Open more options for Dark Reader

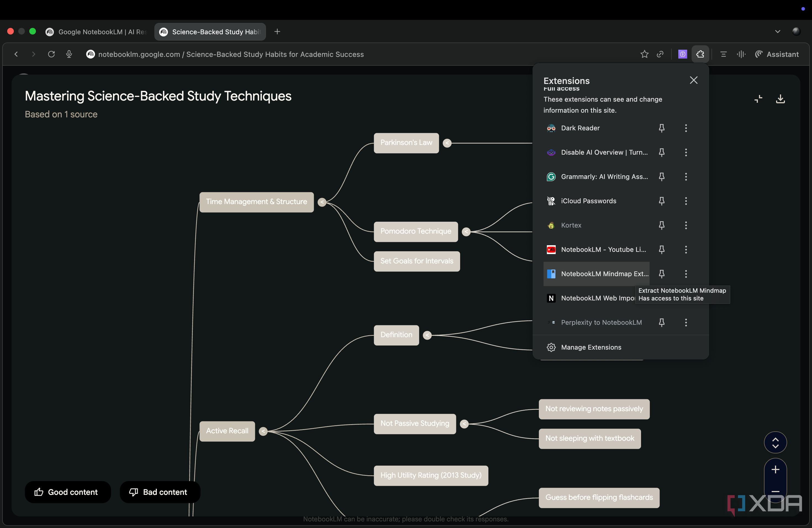pos(686,128)
